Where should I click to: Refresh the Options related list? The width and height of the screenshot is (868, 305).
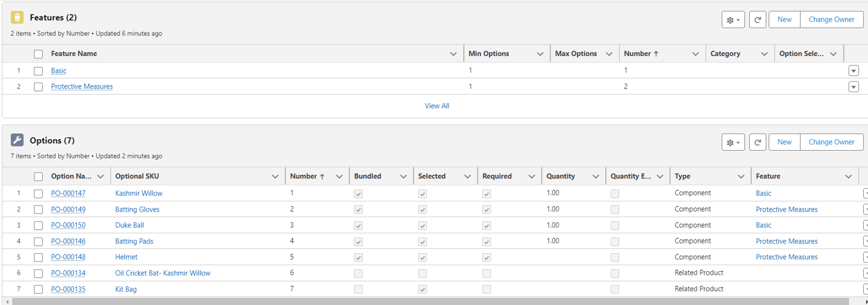tap(758, 142)
